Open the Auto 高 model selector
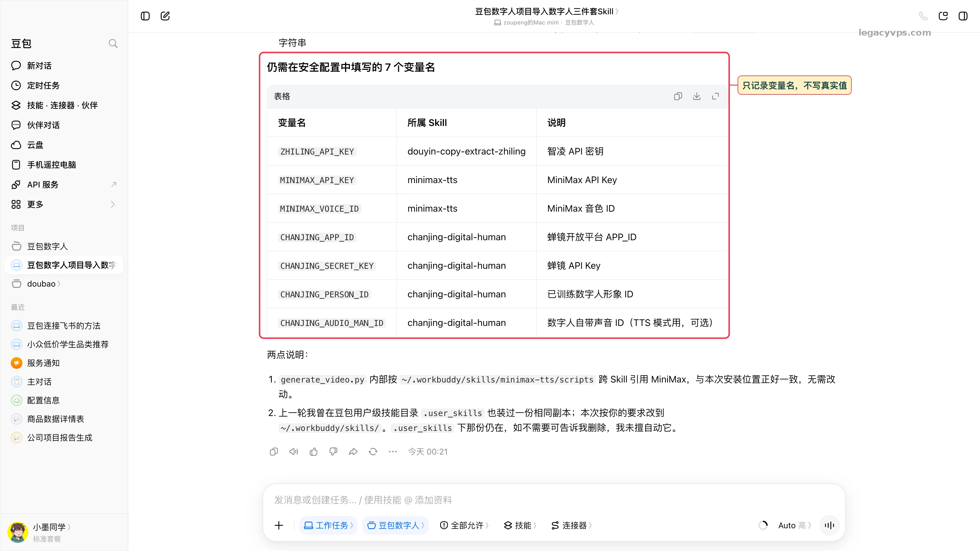The width and height of the screenshot is (980, 551). tap(794, 525)
